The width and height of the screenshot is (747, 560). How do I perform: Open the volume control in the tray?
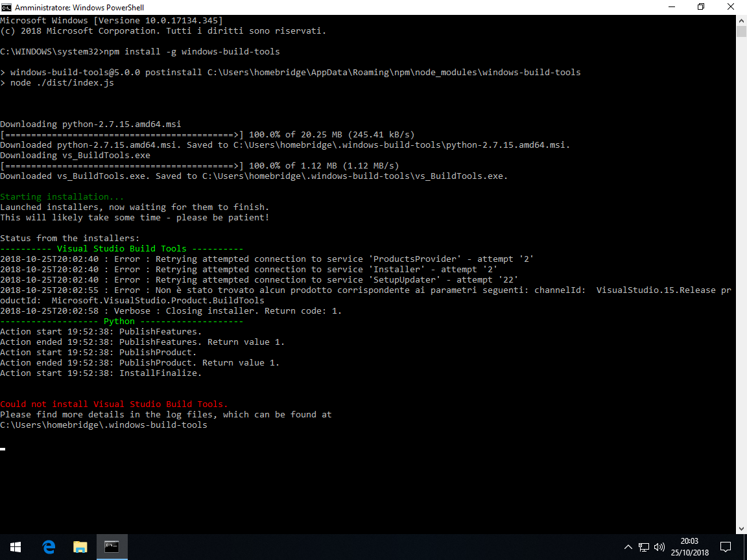659,546
